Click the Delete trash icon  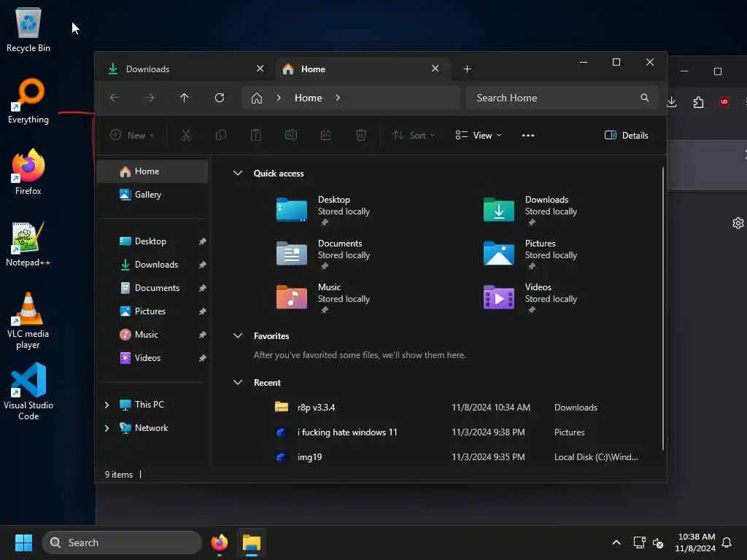pos(361,135)
